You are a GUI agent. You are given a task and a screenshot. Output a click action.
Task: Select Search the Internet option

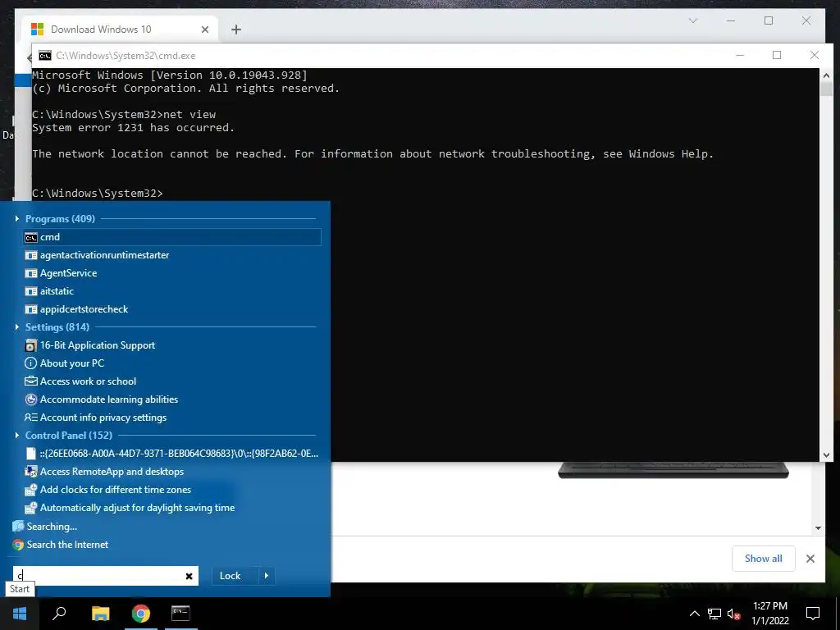[x=60, y=545]
